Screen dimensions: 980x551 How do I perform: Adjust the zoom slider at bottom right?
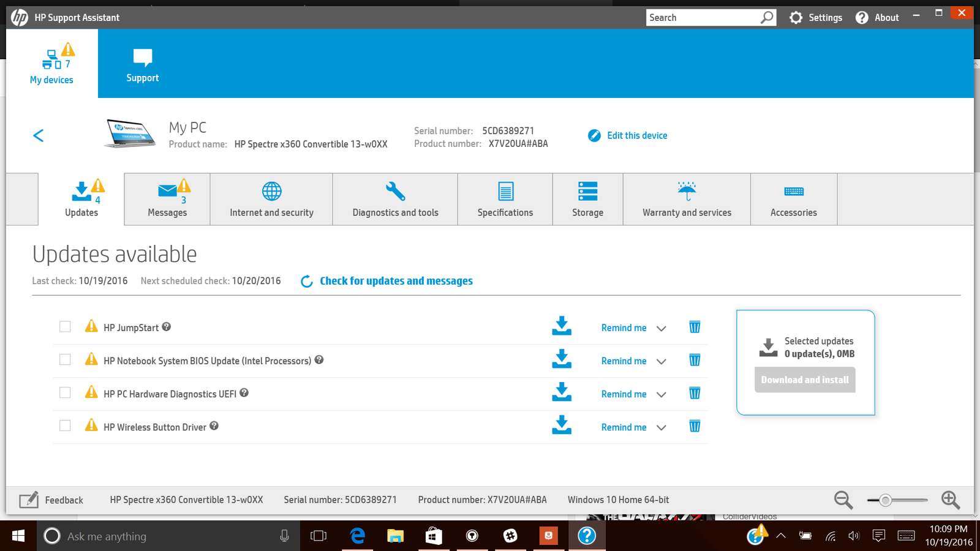tap(886, 500)
